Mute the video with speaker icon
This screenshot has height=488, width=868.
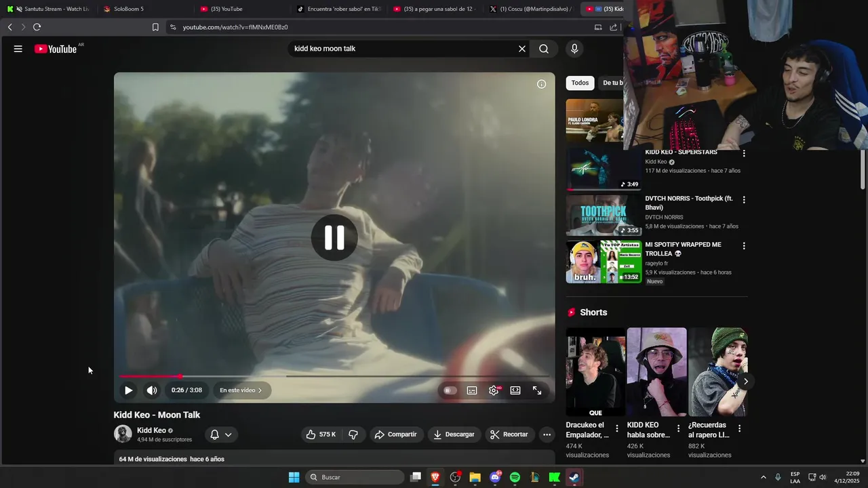[x=152, y=390]
